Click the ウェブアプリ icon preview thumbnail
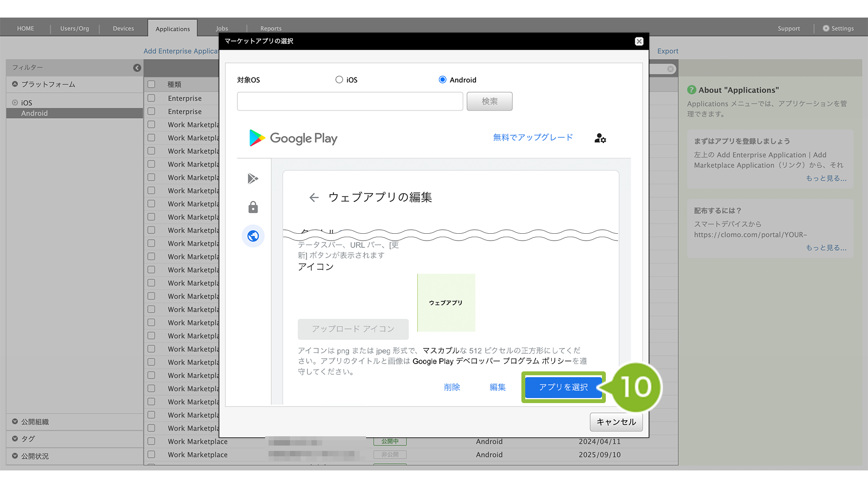868x488 pixels. (446, 303)
